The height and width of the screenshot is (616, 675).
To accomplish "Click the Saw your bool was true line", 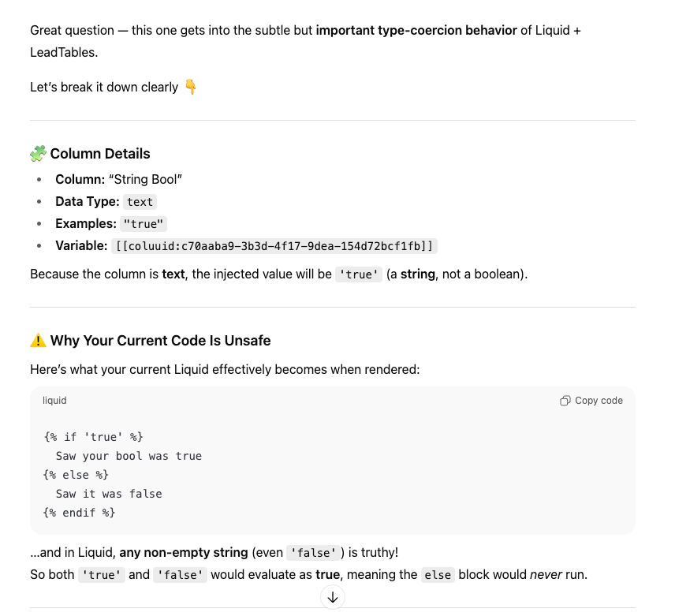I will click(x=129, y=456).
